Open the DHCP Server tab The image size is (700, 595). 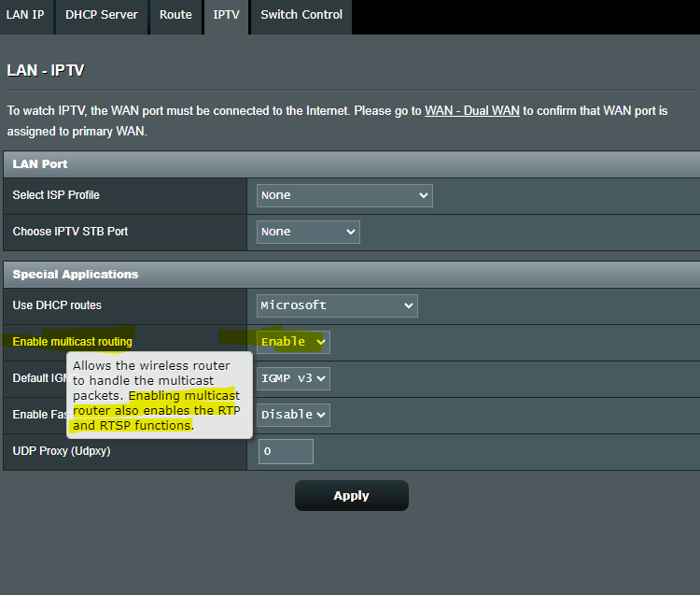(101, 15)
